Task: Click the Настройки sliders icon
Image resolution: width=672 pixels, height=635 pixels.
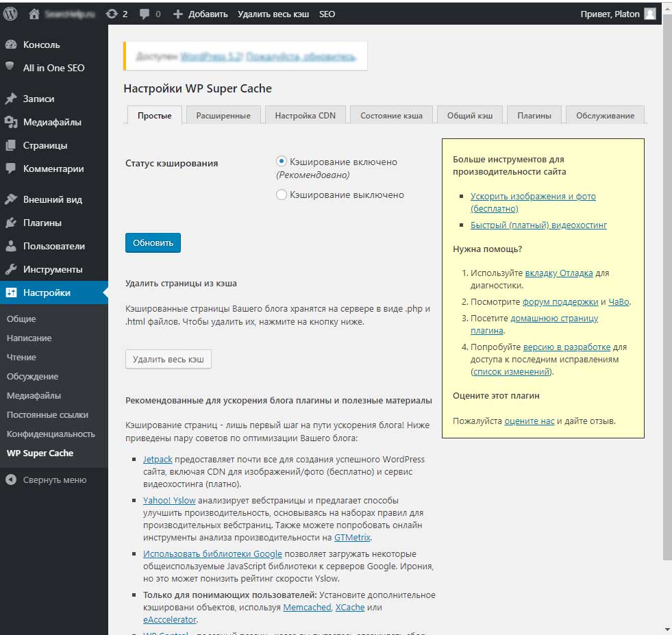Action: pyautogui.click(x=11, y=292)
